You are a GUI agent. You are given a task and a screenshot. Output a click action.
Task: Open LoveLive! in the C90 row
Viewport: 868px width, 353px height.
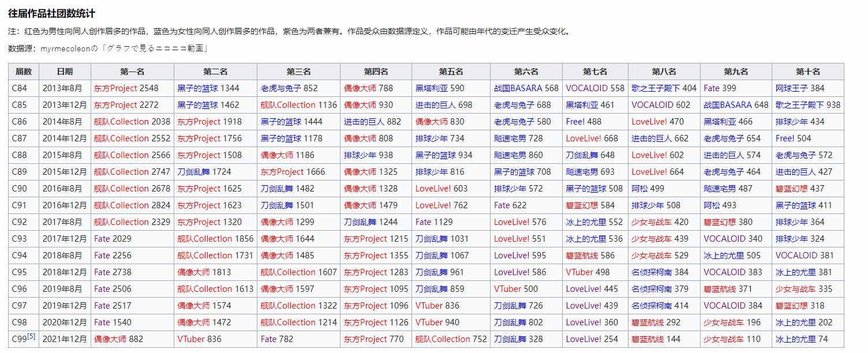coord(433,189)
